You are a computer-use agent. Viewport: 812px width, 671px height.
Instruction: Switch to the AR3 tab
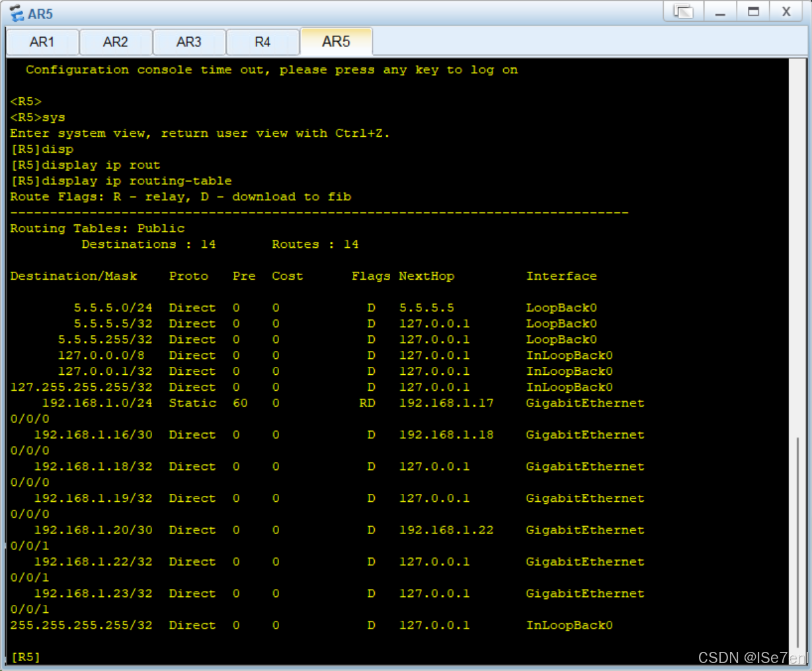pos(189,42)
